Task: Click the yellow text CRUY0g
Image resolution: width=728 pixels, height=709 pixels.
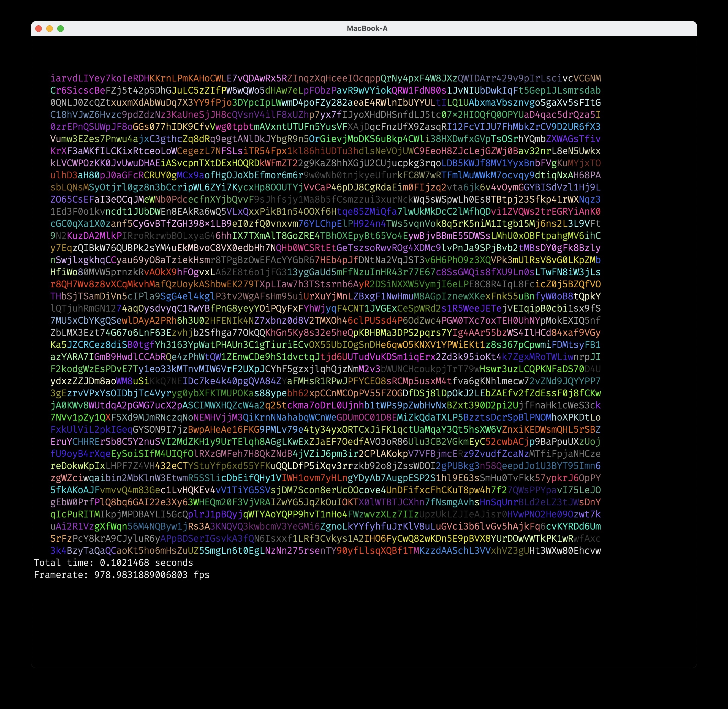Action: click(x=161, y=175)
